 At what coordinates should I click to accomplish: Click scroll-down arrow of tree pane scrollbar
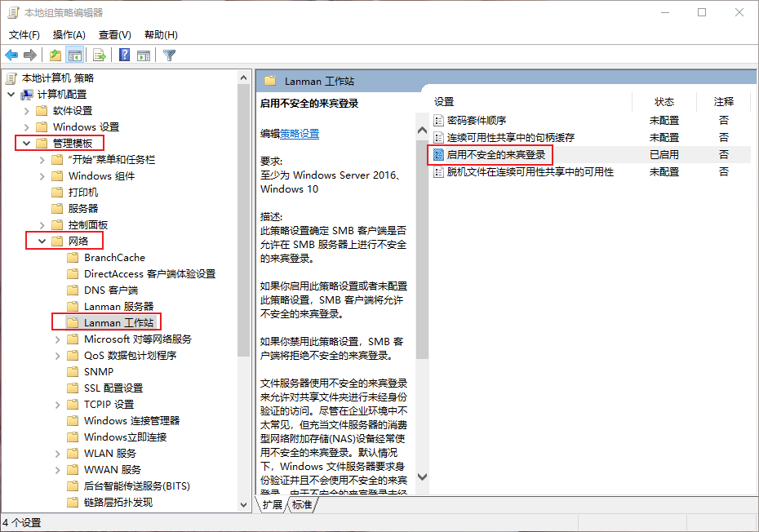coord(243,504)
